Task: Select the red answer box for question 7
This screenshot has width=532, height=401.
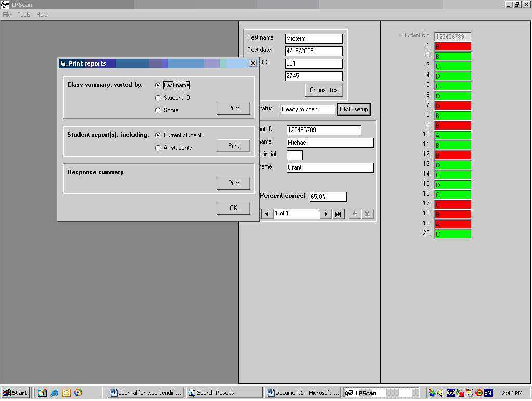Action: pyautogui.click(x=453, y=106)
